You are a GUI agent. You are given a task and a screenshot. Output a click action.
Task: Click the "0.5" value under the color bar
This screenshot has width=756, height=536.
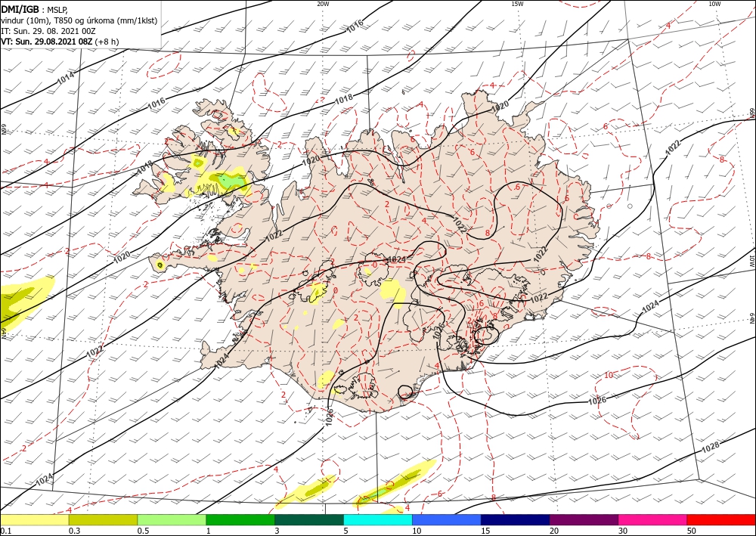(142, 531)
